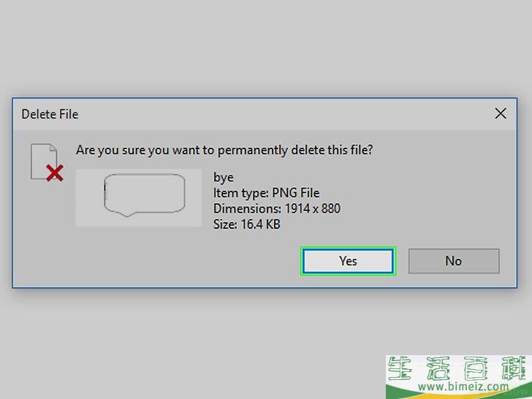Click the Size: 16.4 KB line
Viewport: 532px width, 399px height.
247,224
